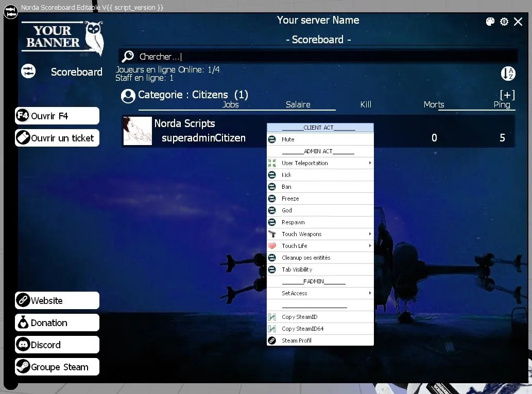Choose Cleanup ses entités menu entry

tap(306, 258)
